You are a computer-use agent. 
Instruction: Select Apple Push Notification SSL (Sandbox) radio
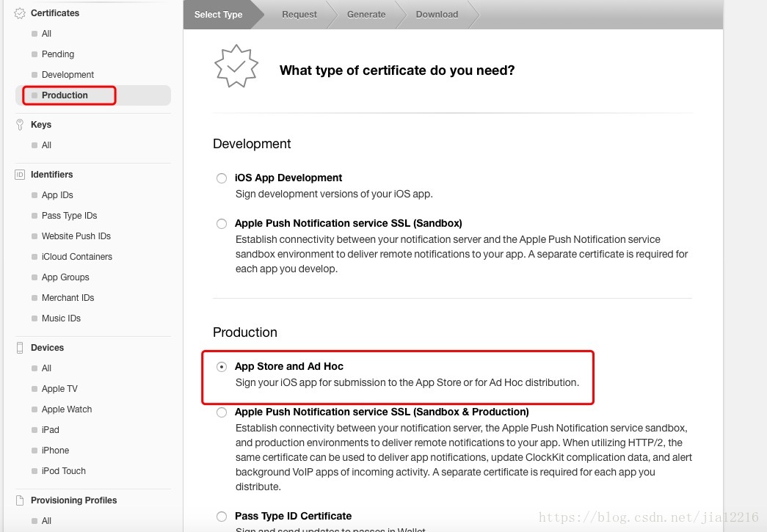[222, 224]
